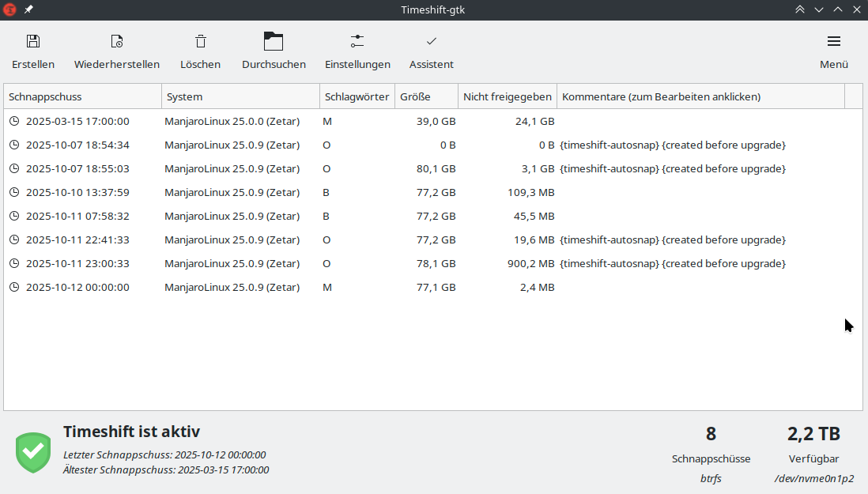Open Durchsuchen folder icon
This screenshot has height=494, width=868.
274,41
